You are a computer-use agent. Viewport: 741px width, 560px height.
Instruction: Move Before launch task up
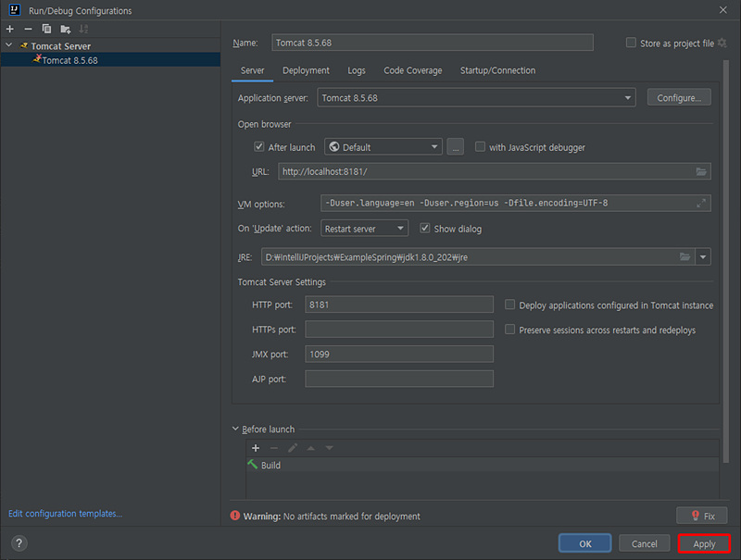tap(311, 448)
